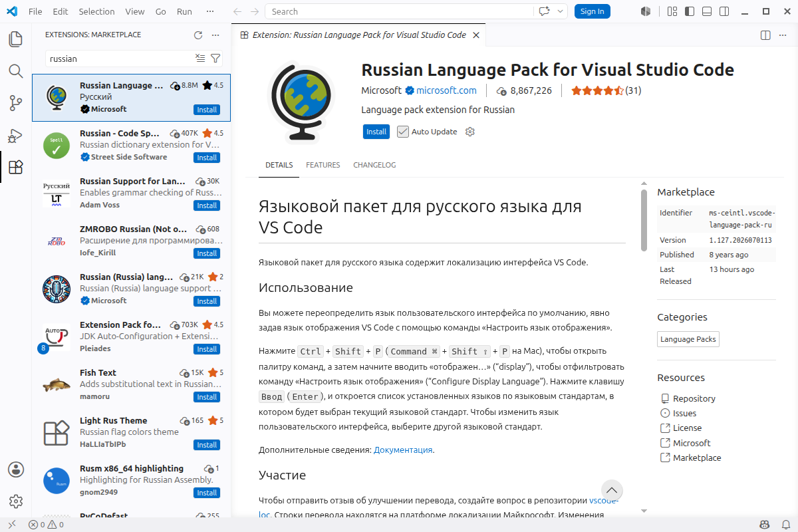Open the Manage gear in activity bar
Image resolution: width=798 pixels, height=532 pixels.
[x=16, y=501]
